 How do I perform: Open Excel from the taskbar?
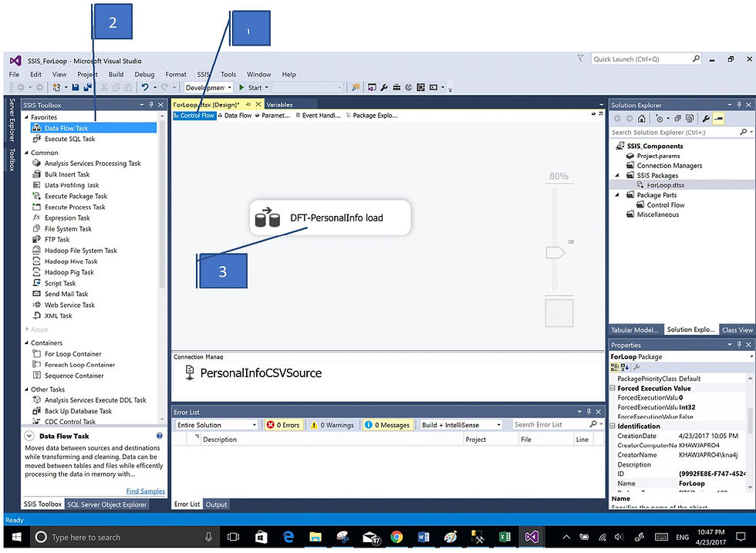point(505,537)
